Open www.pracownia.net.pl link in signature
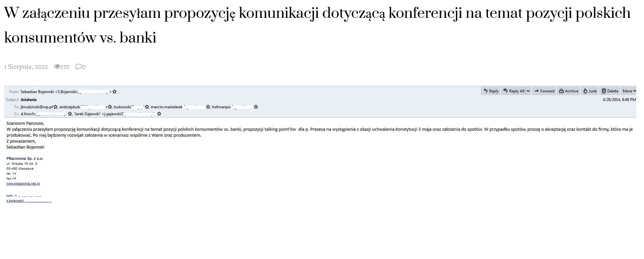 pyautogui.click(x=23, y=183)
